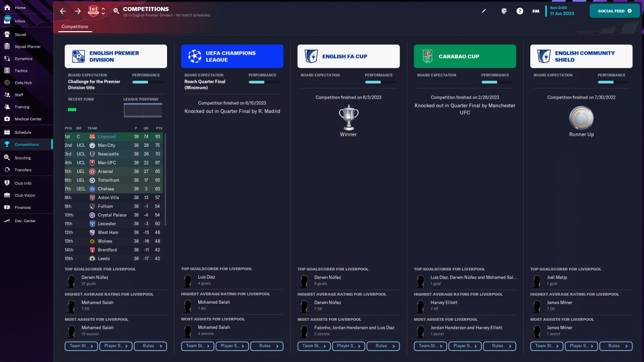
Task: Go to the Staff section
Action: [x=26, y=95]
